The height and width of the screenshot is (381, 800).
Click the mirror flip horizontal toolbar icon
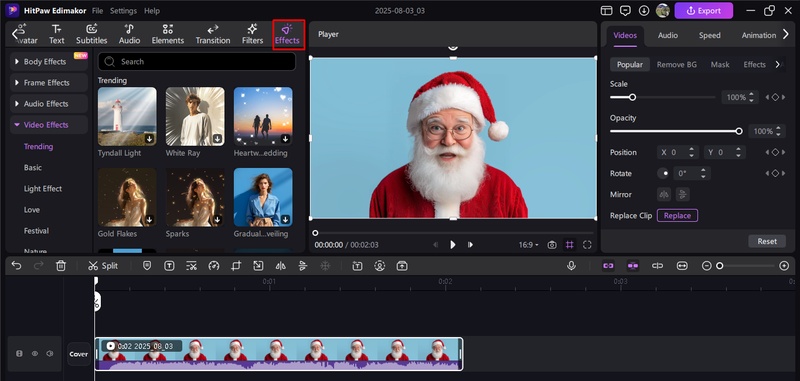tap(281, 266)
